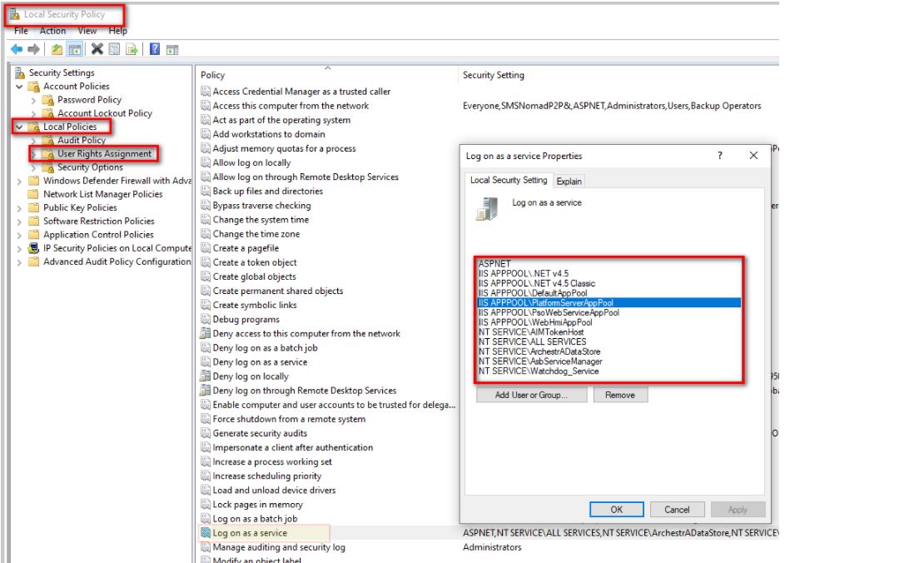Open the Action menu
This screenshot has width=924, height=563.
point(52,31)
